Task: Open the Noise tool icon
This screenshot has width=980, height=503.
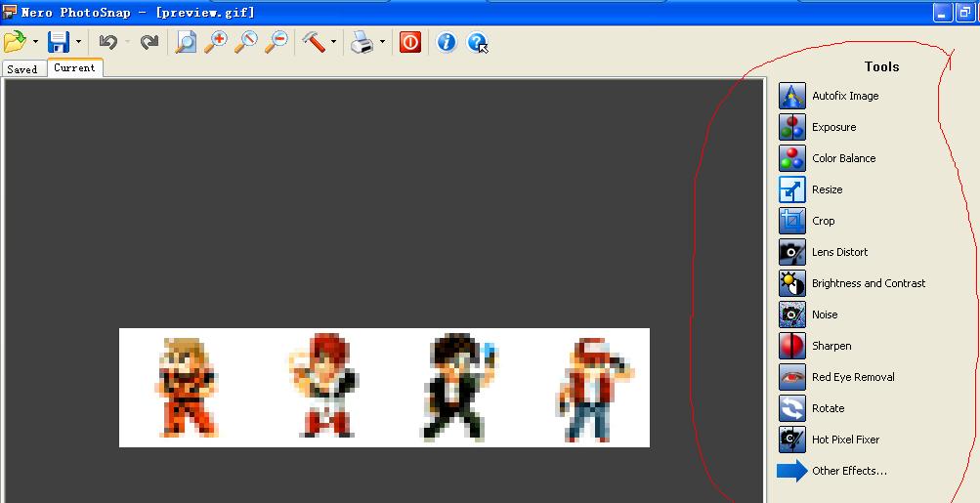Action: click(x=791, y=314)
